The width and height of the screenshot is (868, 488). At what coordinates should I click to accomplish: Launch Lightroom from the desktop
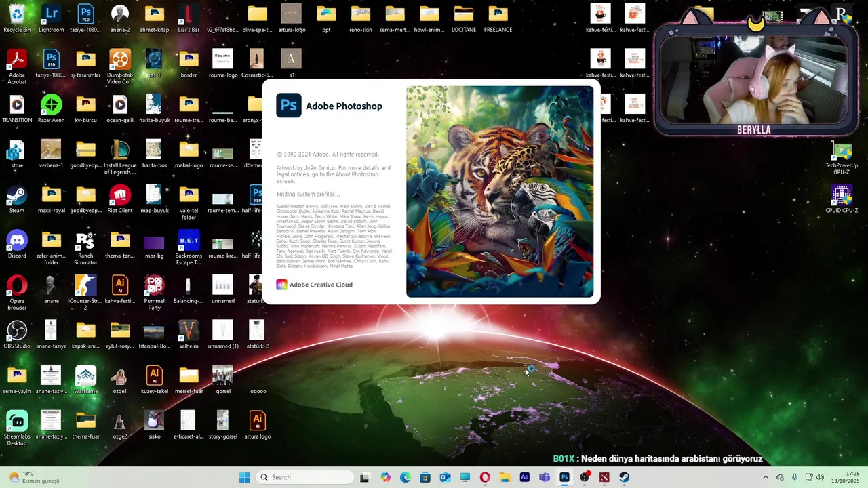pyautogui.click(x=51, y=18)
